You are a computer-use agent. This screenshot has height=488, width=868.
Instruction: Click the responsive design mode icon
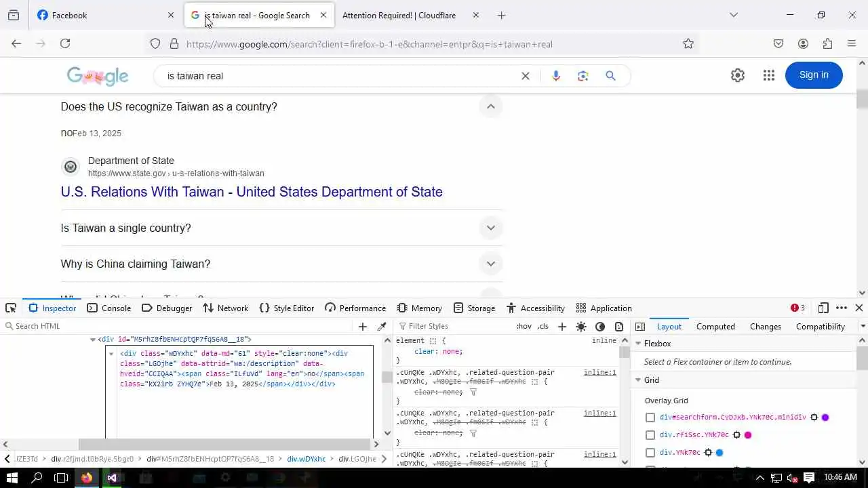(823, 308)
